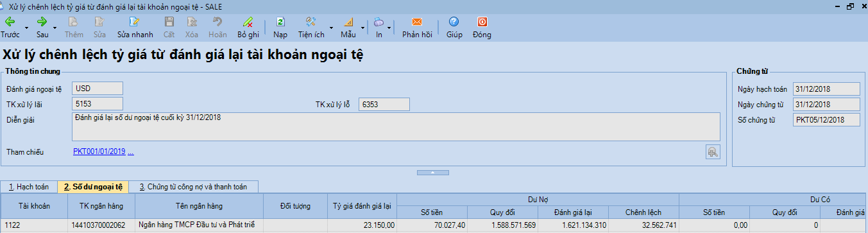Click the Số chứng từ field
Viewport: 868px width, 233px height.
(x=826, y=120)
